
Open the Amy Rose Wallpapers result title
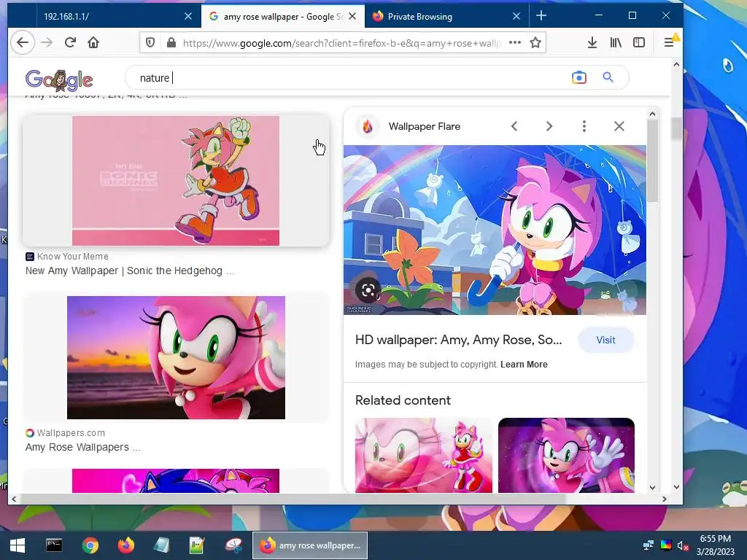click(x=83, y=447)
